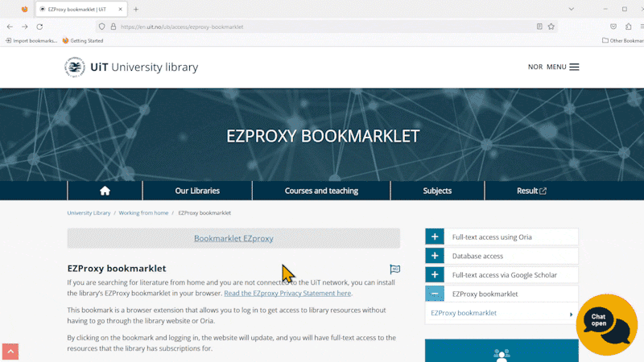Click the browser forward arrow
The image size is (644, 362).
pyautogui.click(x=25, y=27)
